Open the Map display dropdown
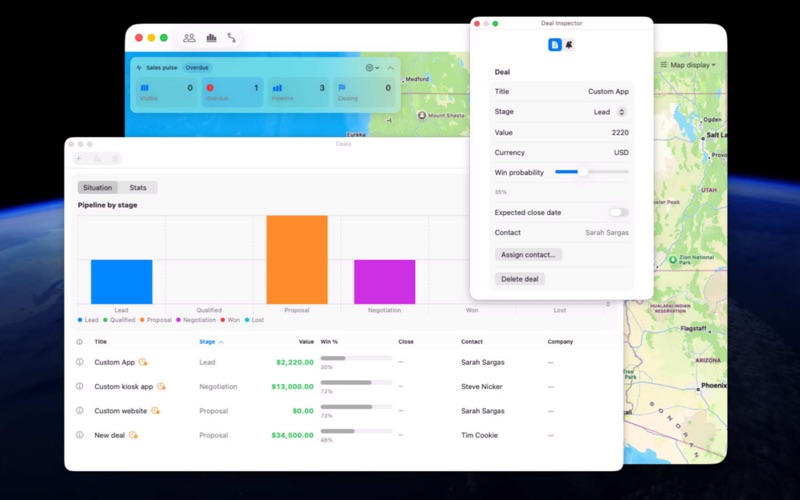 click(688, 65)
